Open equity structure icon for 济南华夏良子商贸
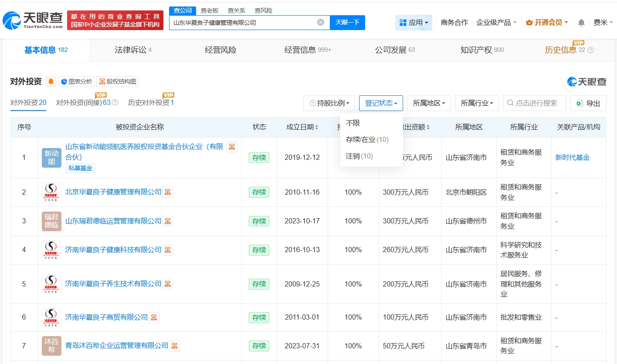 (154, 317)
